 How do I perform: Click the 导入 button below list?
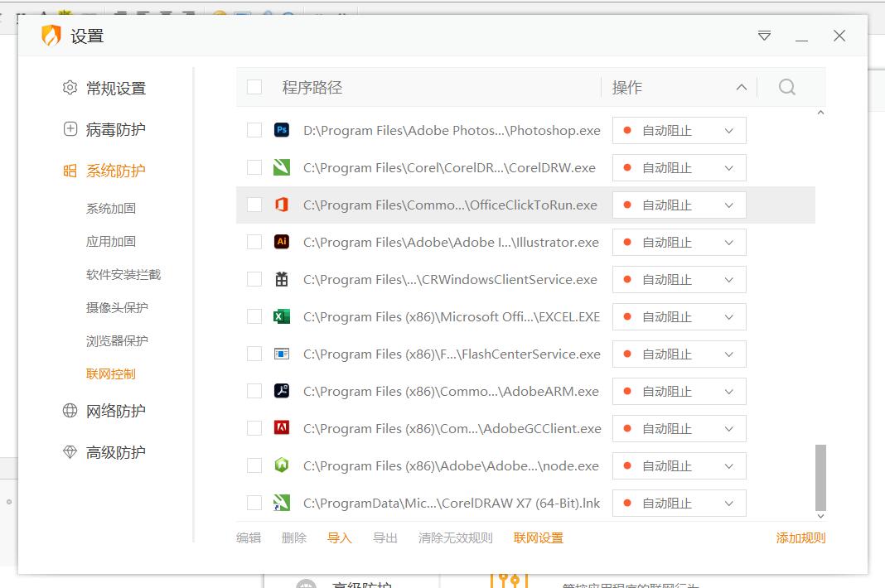coord(339,537)
